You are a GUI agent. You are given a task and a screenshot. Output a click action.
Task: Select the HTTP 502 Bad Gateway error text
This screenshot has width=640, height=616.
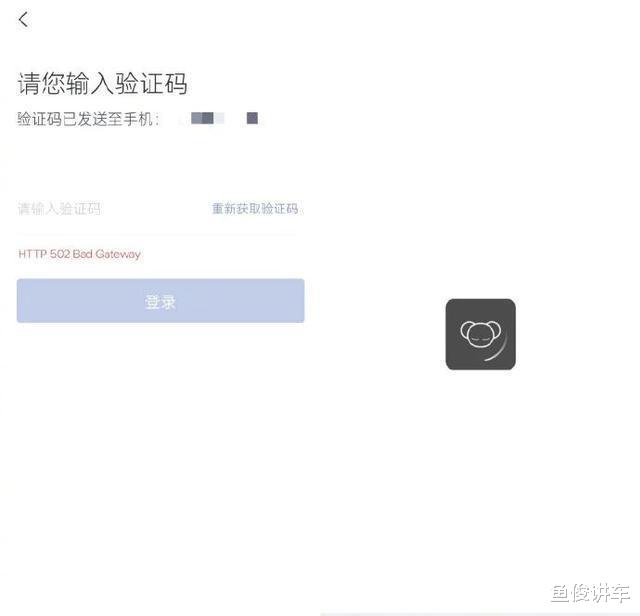(79, 254)
